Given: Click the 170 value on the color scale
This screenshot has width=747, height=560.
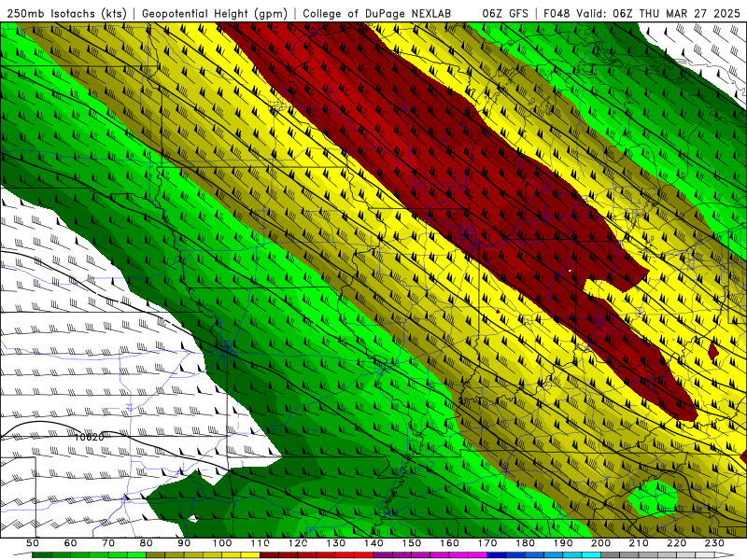Looking at the screenshot, I should click(487, 543).
